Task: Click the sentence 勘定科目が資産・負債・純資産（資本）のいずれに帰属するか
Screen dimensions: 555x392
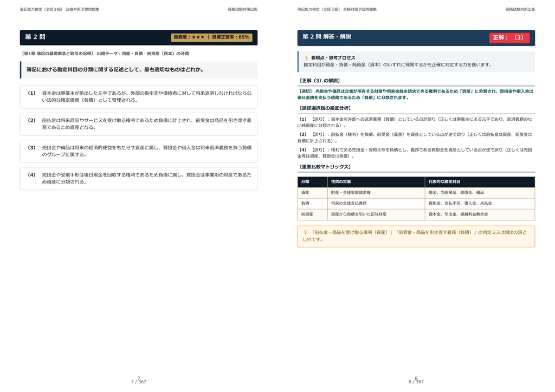Action: [x=397, y=64]
